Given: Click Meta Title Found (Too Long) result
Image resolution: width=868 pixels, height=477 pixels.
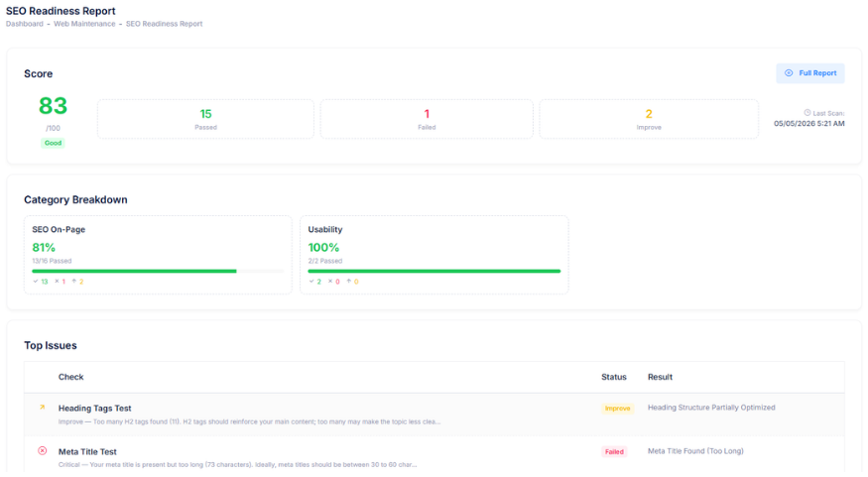Looking at the screenshot, I should pyautogui.click(x=695, y=451).
